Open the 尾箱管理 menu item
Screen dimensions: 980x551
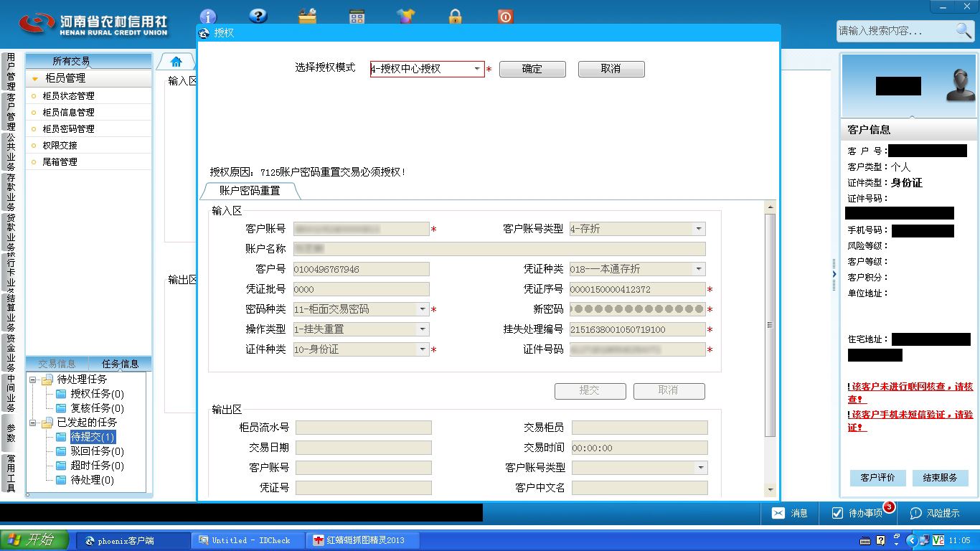89,161
